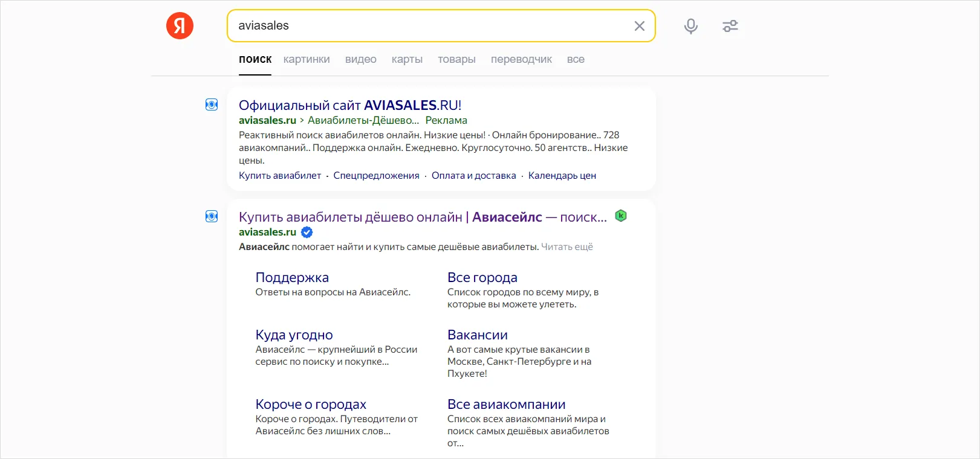Start voice search with microphone icon
Viewport: 980px width, 459px height.
[x=691, y=26]
